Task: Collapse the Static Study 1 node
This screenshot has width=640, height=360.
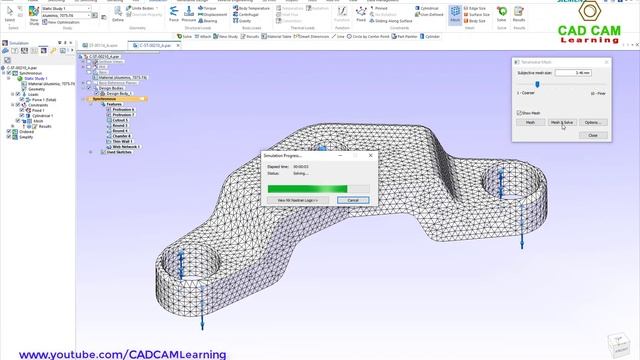Action: point(8,78)
